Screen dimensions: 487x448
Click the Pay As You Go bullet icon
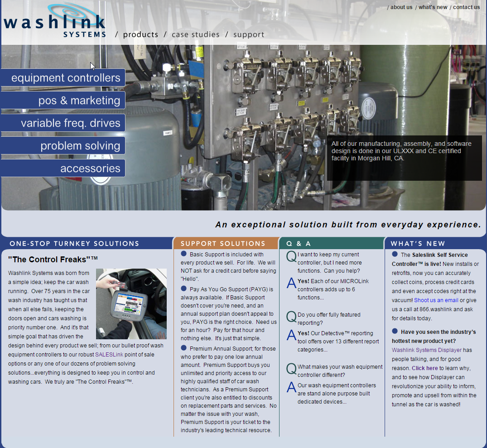(183, 289)
